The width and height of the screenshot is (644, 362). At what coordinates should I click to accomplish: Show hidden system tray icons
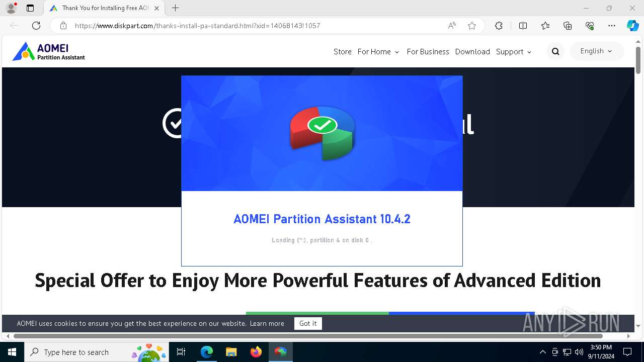coord(542,352)
